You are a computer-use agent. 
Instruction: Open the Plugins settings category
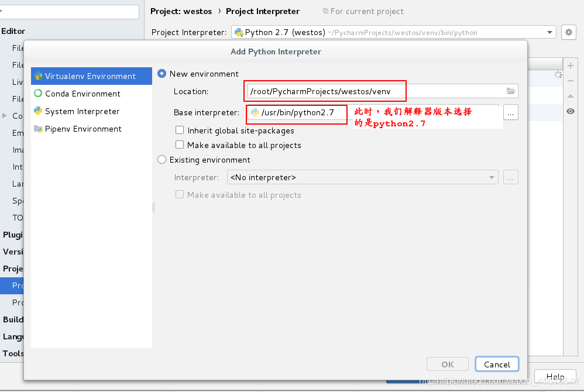point(13,235)
